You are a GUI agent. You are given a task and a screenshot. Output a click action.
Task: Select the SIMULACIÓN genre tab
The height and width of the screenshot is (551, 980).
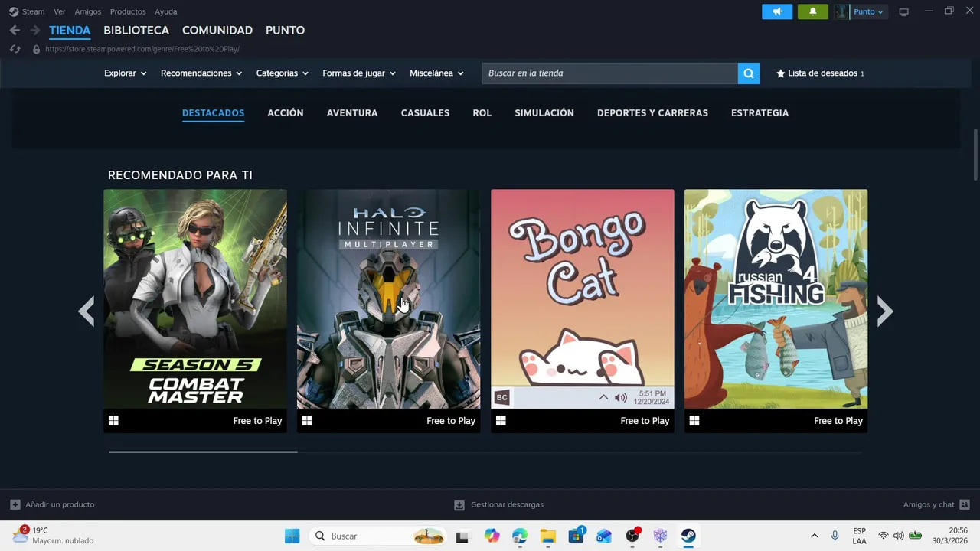[x=544, y=113]
